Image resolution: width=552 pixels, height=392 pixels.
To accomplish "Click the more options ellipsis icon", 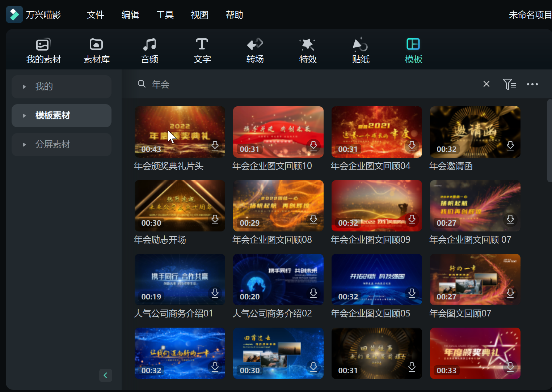I will (532, 84).
